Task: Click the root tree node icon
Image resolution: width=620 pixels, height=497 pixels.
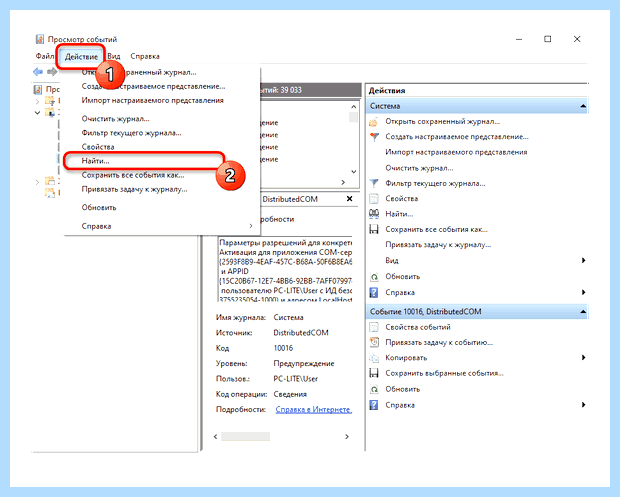Action: 38,89
